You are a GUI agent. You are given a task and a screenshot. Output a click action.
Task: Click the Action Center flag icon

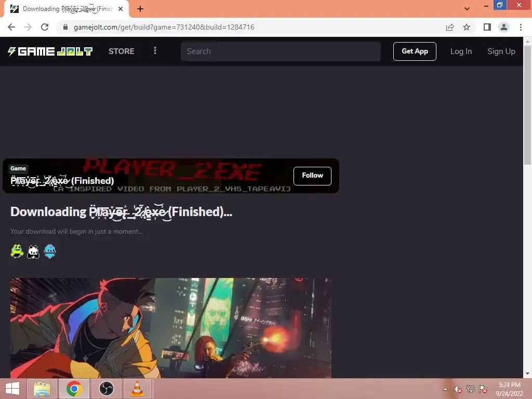483,389
